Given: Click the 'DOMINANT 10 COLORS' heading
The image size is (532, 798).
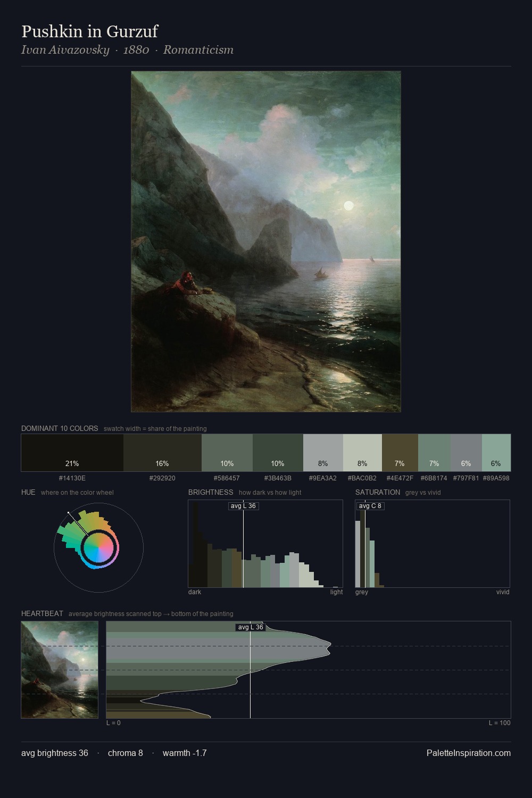Looking at the screenshot, I should [60, 428].
